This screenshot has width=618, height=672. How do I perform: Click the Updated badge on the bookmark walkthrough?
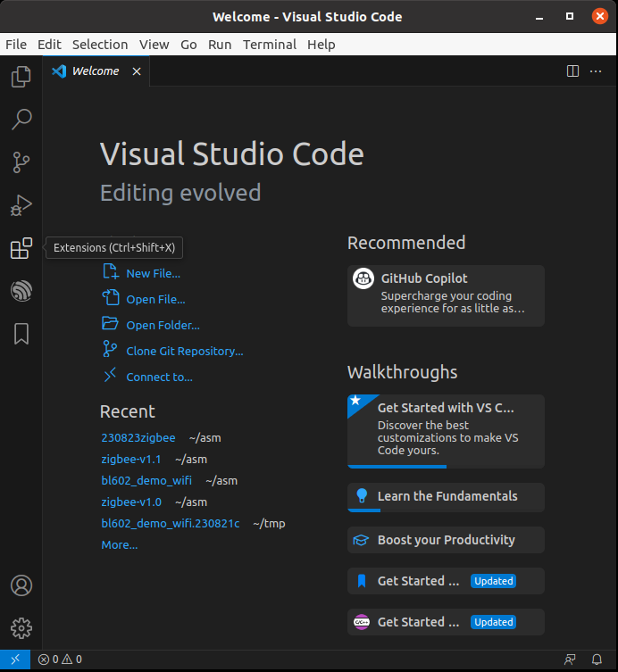point(493,581)
